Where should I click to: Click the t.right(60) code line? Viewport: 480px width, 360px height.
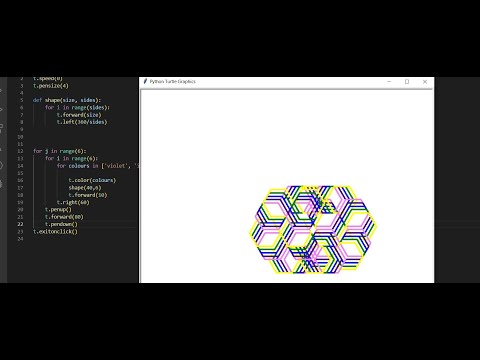[x=73, y=202]
